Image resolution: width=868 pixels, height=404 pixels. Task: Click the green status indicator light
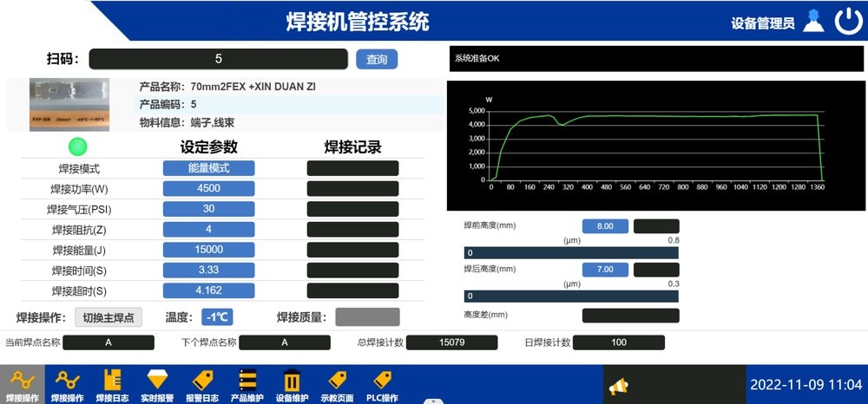point(78,147)
